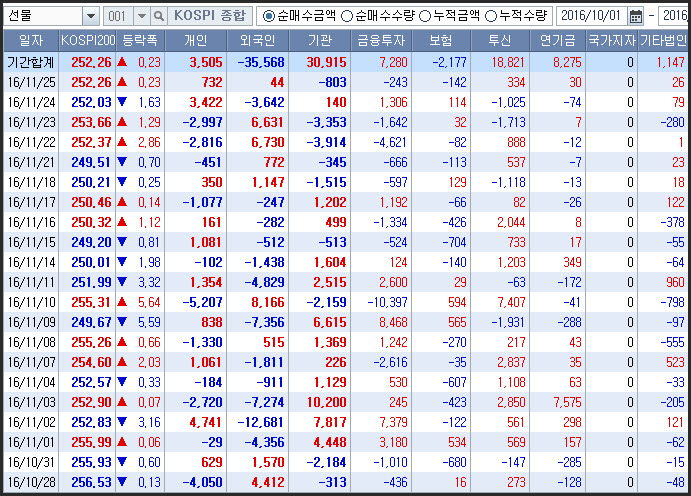Click the date 16/11/23 cell
Screen dimensions: 691x496
coord(32,122)
